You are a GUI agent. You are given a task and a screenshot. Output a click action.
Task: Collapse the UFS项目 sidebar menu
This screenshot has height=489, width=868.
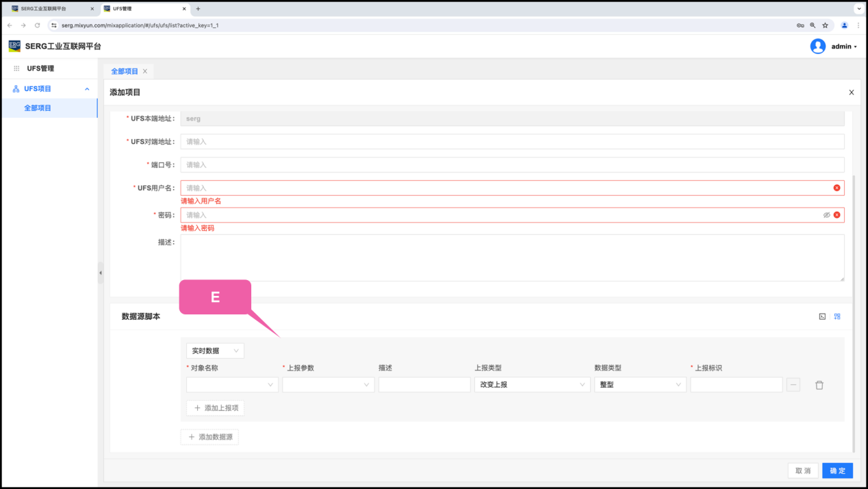point(87,89)
